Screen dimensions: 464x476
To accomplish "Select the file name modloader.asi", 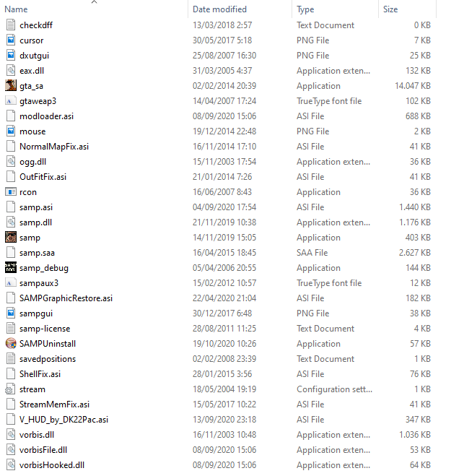I will click(x=46, y=116).
